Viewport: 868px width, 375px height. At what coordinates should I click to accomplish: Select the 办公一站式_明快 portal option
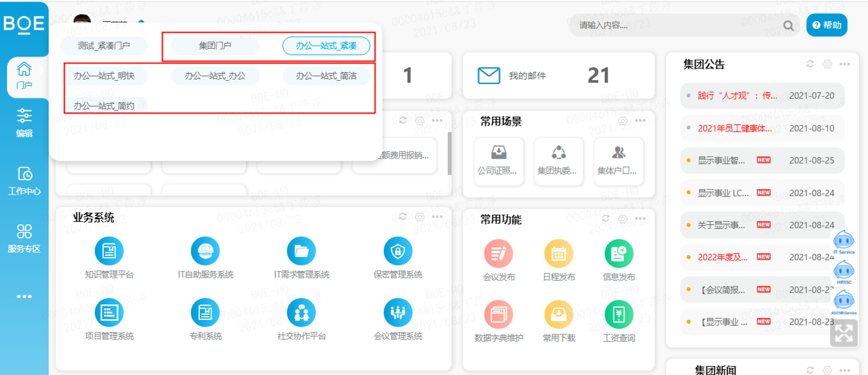click(x=104, y=76)
